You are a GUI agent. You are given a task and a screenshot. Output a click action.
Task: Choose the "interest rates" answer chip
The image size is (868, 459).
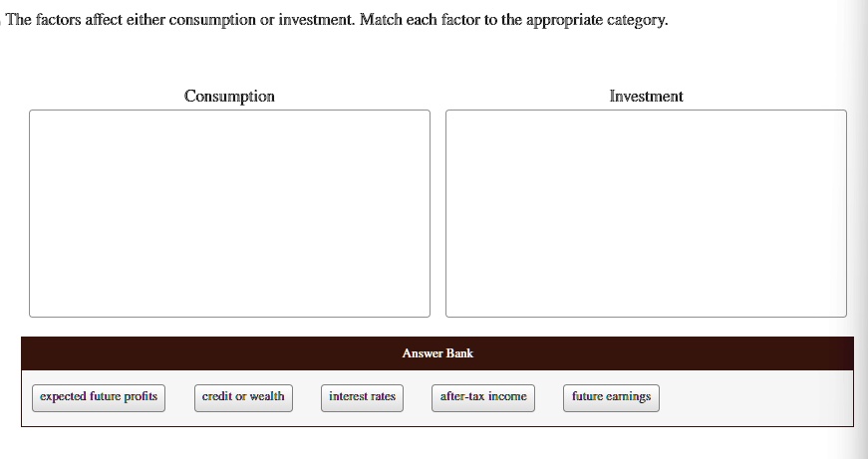click(362, 398)
